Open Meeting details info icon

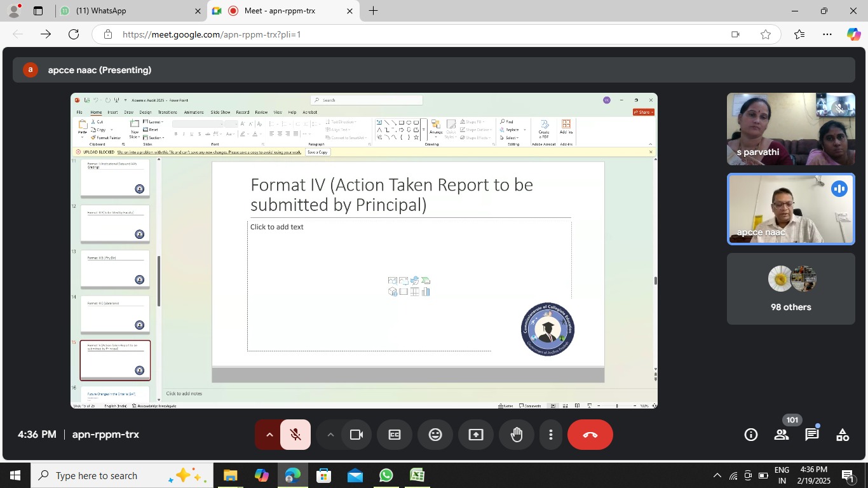click(751, 435)
